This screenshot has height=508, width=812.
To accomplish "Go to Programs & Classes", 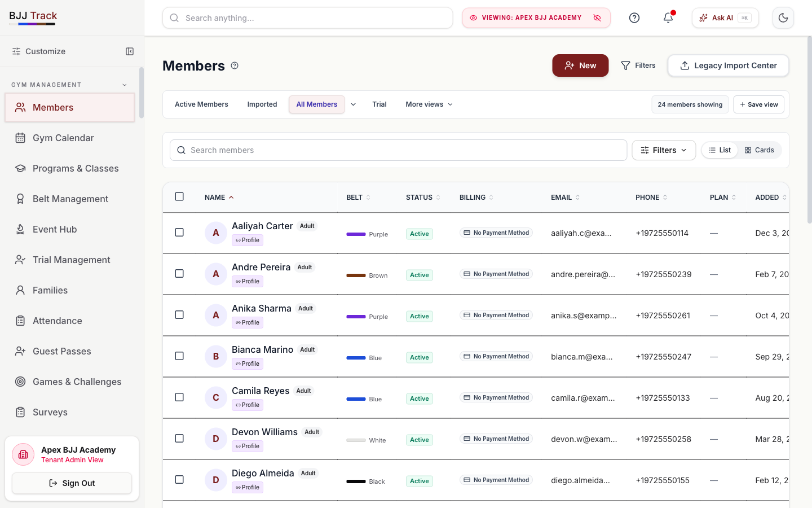I will tap(70, 168).
